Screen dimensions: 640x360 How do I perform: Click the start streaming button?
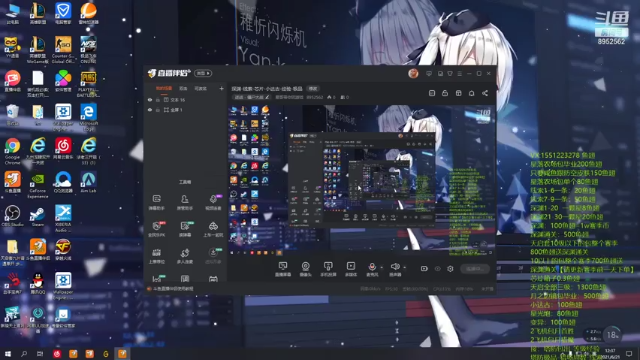tap(475, 269)
